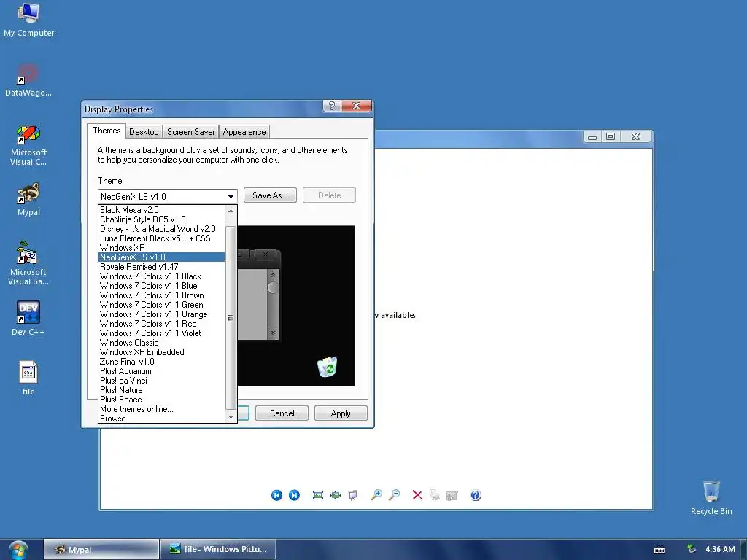
Task: Choose Windows 7 Colors v1.1 Blue
Action: pyautogui.click(x=161, y=286)
